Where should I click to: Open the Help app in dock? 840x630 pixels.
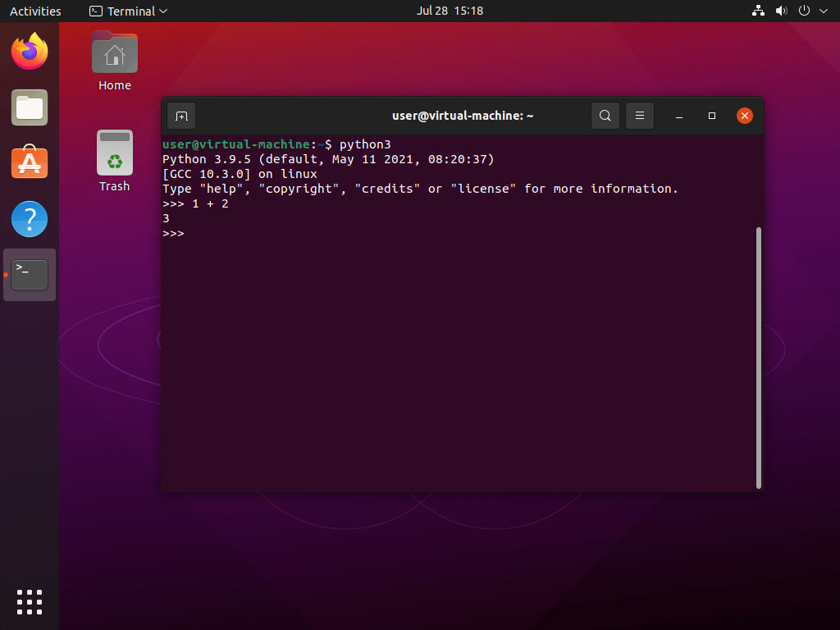(30, 219)
